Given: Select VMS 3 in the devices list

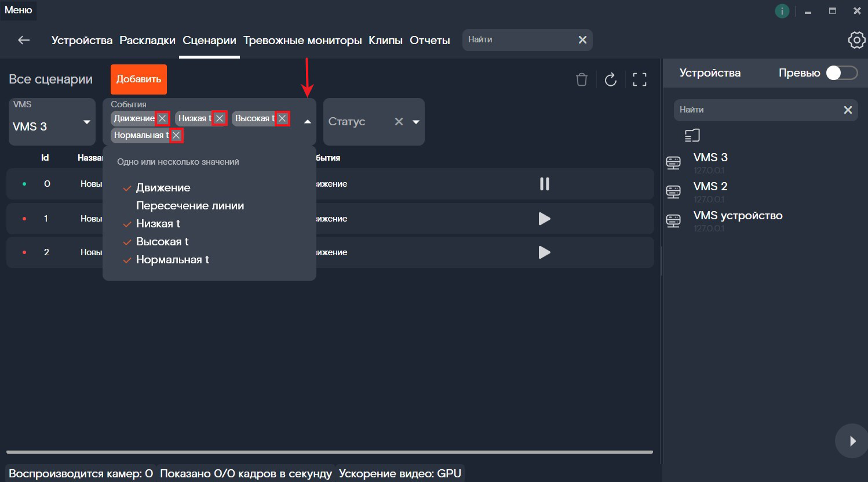Looking at the screenshot, I should tap(710, 157).
